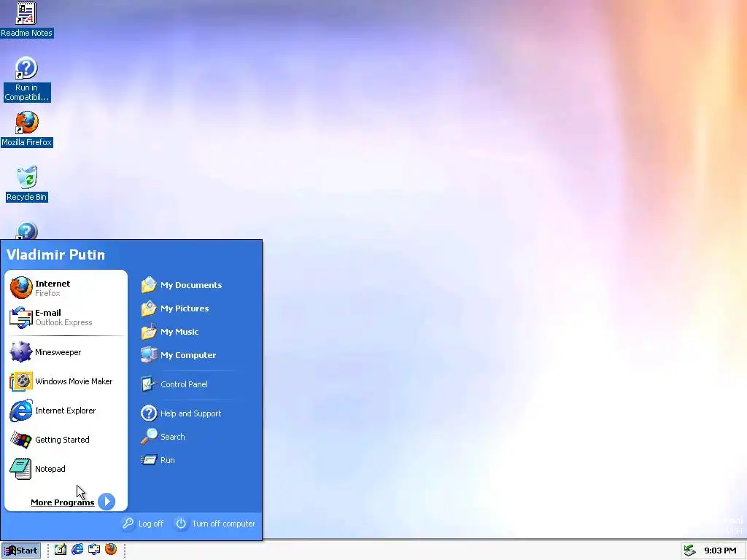Click the notepad quick launch icon on taskbar
The image size is (747, 560).
[61, 550]
